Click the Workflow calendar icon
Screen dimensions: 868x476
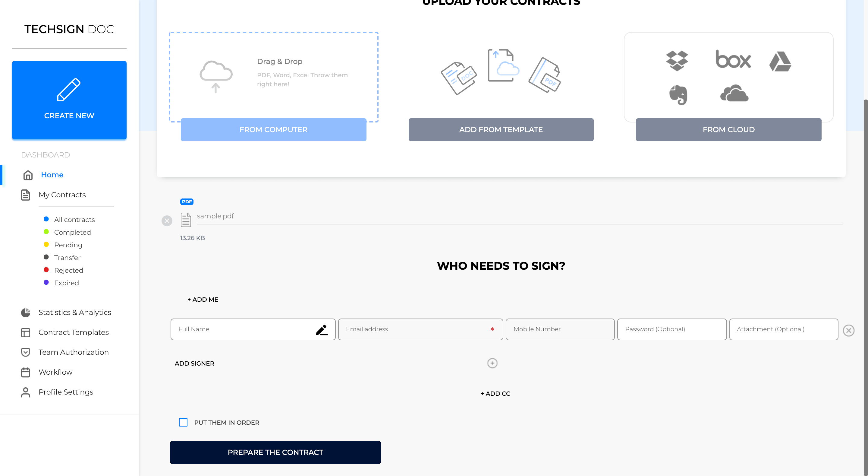tap(26, 372)
